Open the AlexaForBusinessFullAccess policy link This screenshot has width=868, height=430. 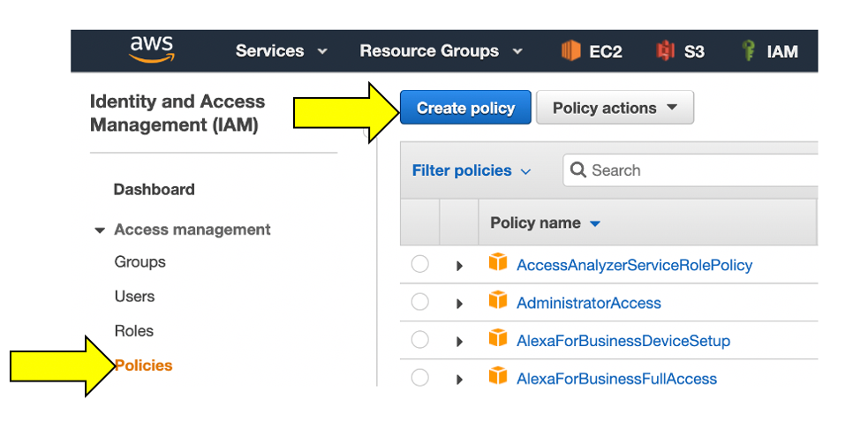pos(616,379)
